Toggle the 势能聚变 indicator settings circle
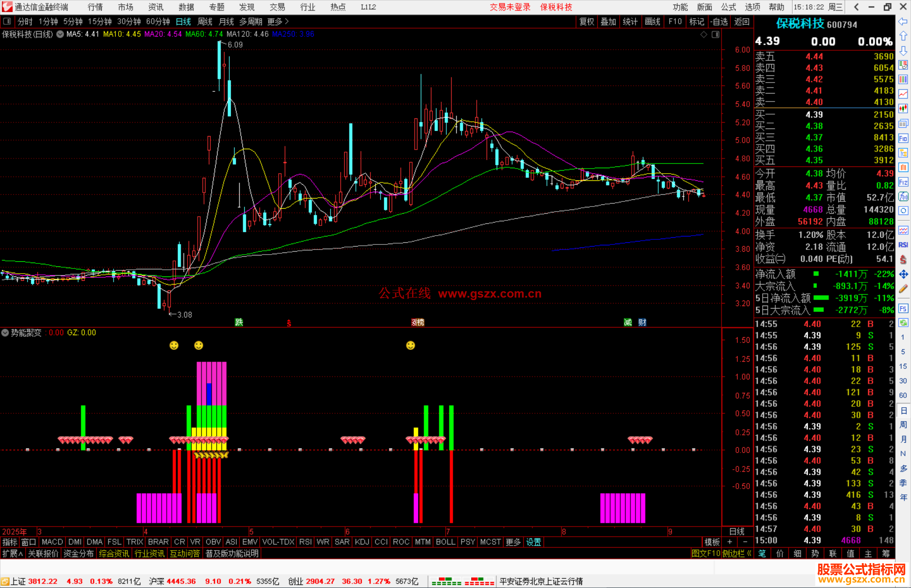911x588 pixels. click(x=5, y=333)
